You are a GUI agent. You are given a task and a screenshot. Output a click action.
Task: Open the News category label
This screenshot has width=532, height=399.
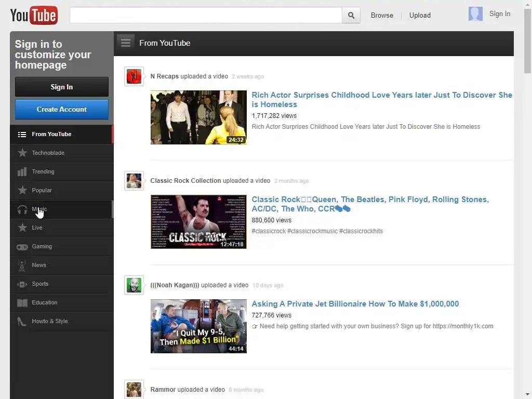[39, 265]
